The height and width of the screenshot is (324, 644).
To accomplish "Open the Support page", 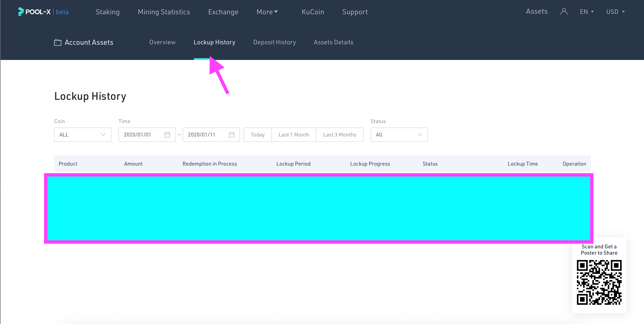I will pos(355,12).
